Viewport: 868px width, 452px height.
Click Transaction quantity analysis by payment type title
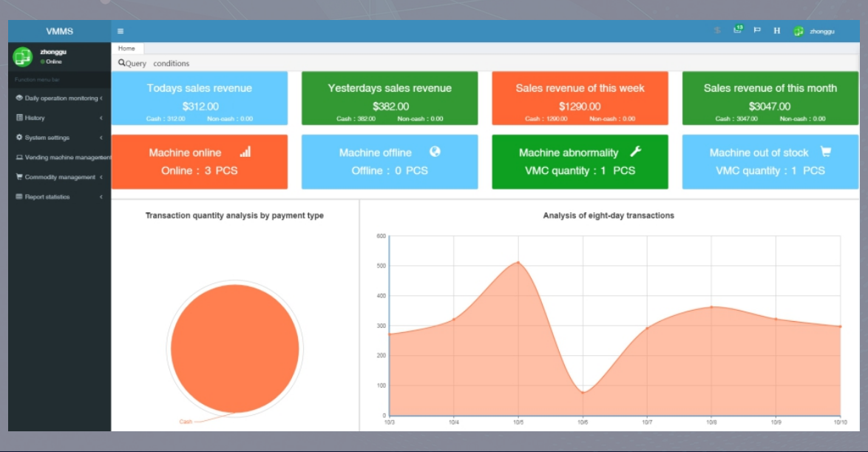(x=234, y=215)
